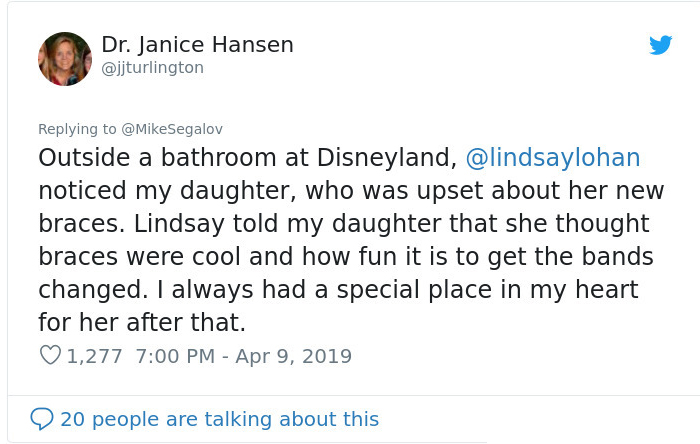Screen dimensions: 700x444
Task: Click the phrase 'special place in my heart'
Action: pyautogui.click(x=488, y=290)
